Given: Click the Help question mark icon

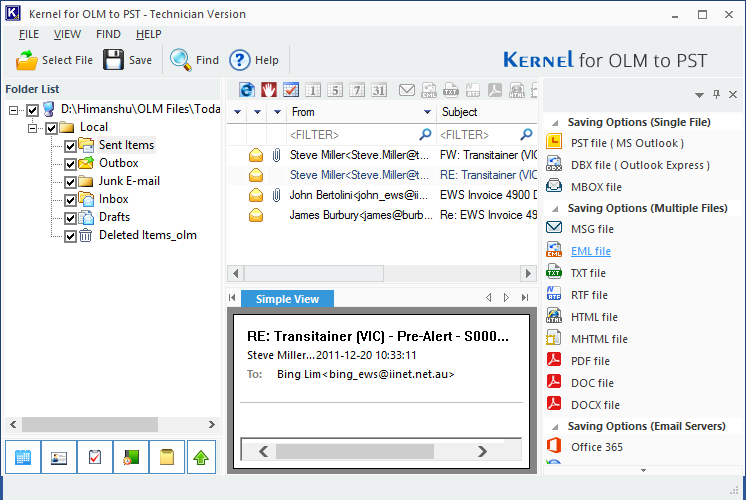Looking at the screenshot, I should tap(240, 60).
